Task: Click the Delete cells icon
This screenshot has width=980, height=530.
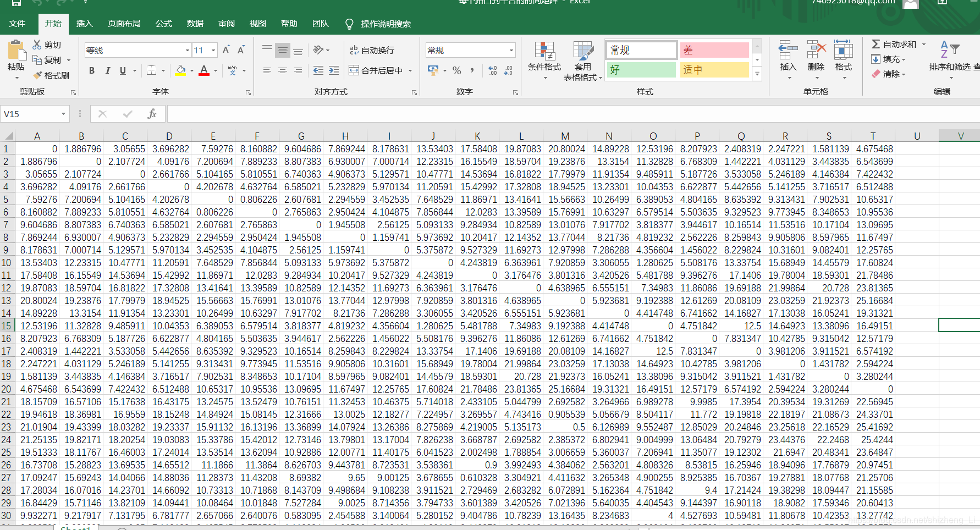Action: pyautogui.click(x=816, y=50)
